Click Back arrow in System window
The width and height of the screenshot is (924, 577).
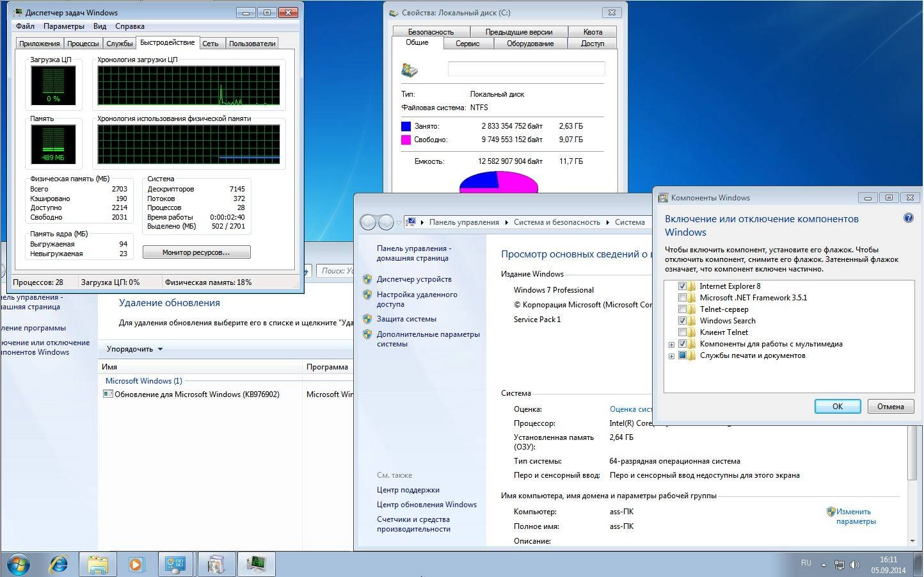(368, 222)
